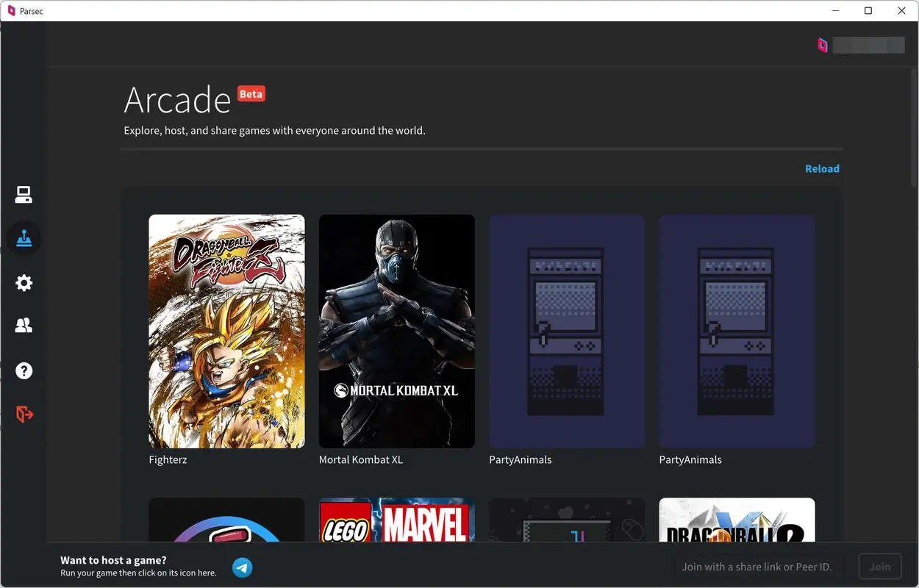Launch Mortal Kombat XL

point(396,331)
